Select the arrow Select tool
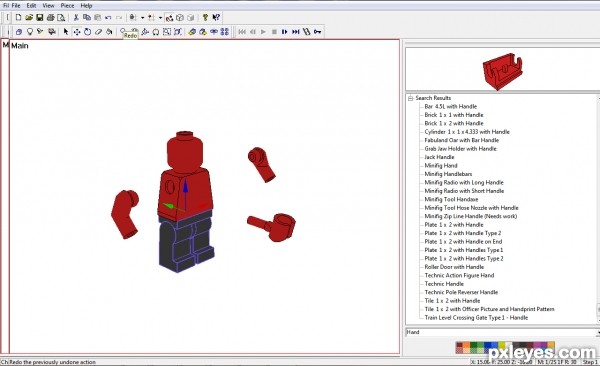Screen dimensions: 600x366 coord(66,32)
